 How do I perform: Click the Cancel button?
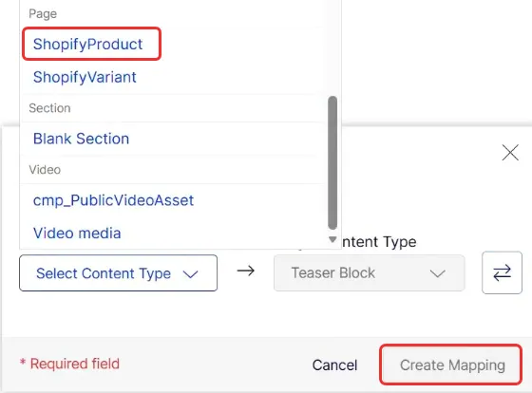tap(334, 365)
